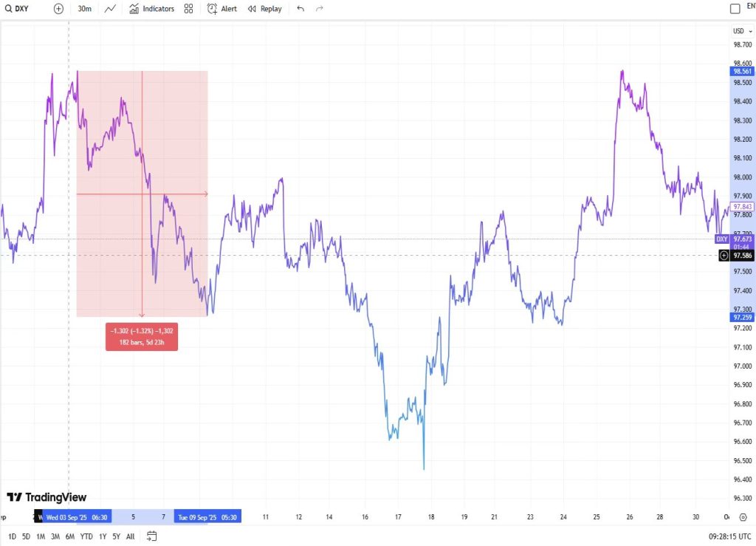756x546 pixels.
Task: Add symbol to compare with plus icon
Action: tap(58, 9)
